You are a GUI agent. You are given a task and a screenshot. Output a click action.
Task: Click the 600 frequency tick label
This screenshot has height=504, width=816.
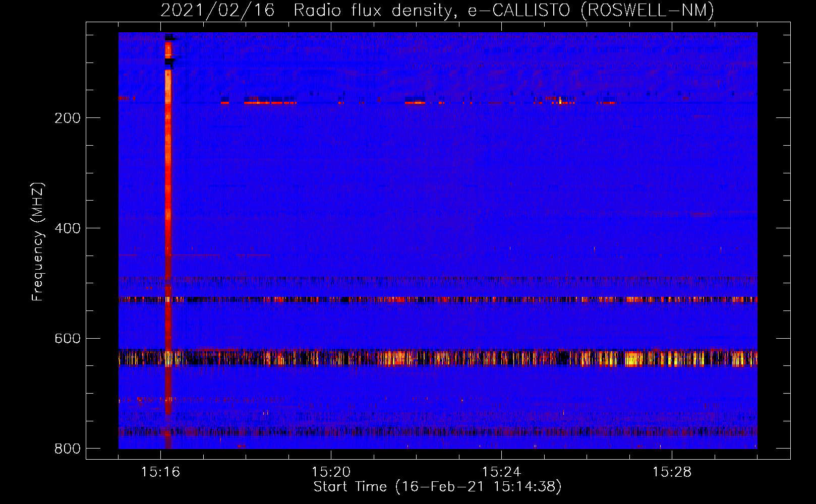[x=68, y=338]
